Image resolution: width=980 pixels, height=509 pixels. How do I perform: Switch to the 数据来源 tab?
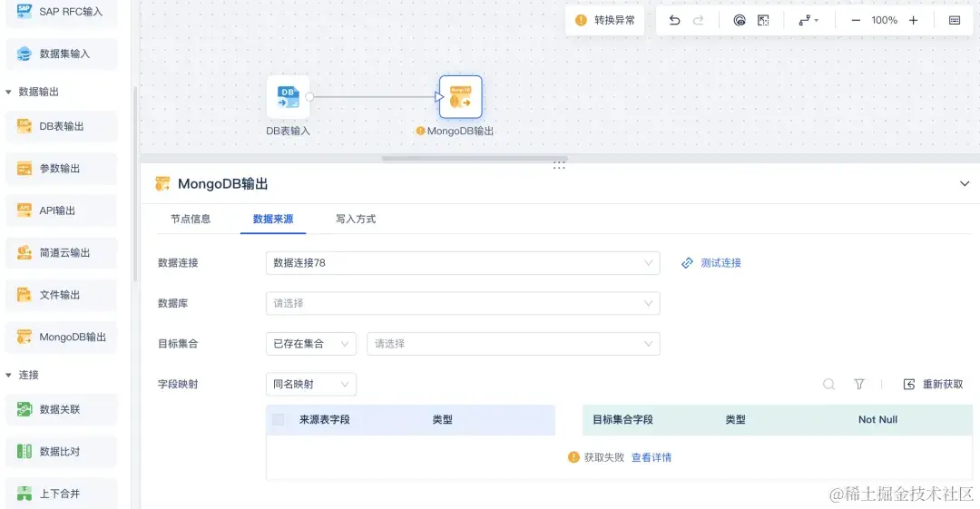273,219
